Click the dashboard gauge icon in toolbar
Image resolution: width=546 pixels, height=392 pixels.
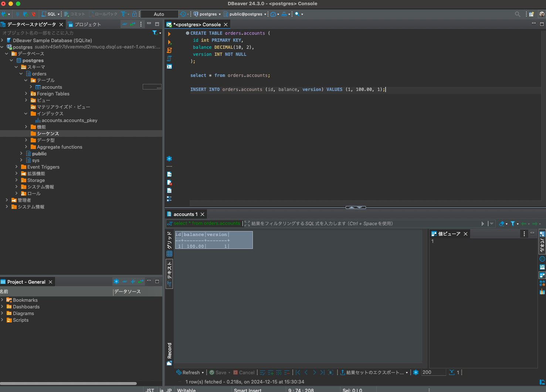(273, 14)
